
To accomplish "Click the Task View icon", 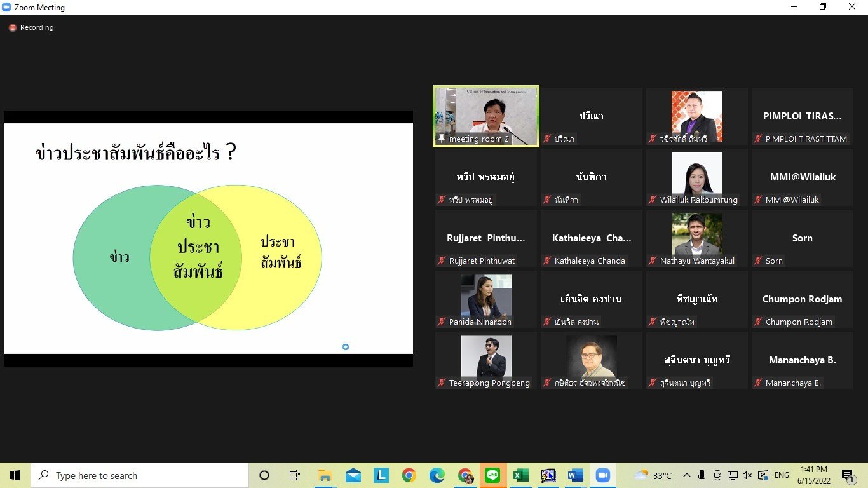I will [x=294, y=475].
